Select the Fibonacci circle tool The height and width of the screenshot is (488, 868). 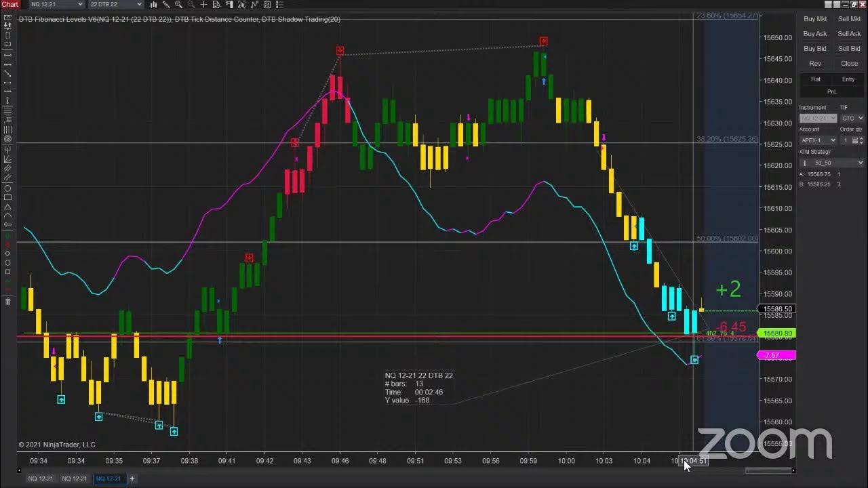click(7, 138)
